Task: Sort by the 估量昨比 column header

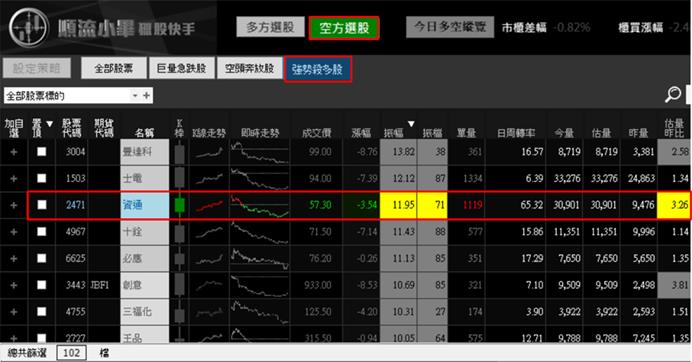Action: 673,128
